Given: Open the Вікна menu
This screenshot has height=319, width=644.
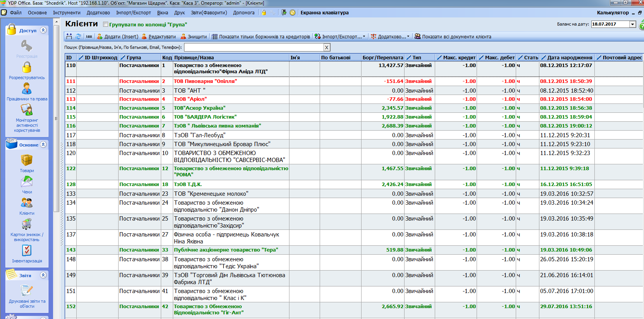Looking at the screenshot, I should click(x=163, y=12).
